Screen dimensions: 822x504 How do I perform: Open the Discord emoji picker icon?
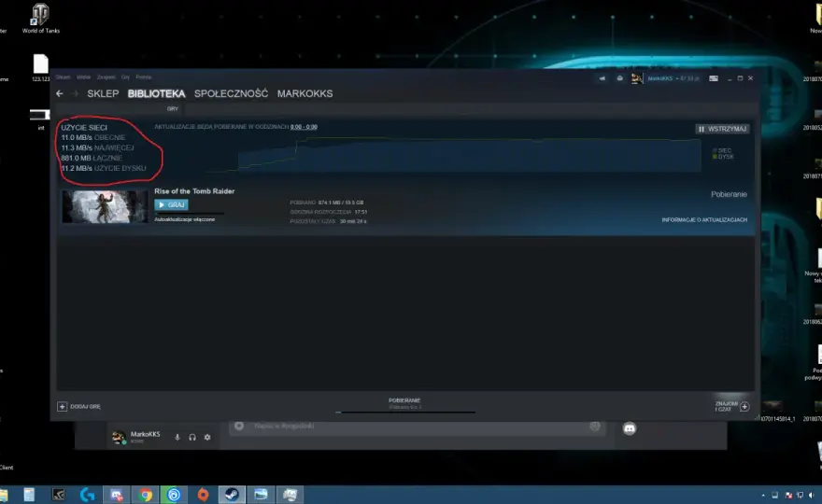click(594, 426)
